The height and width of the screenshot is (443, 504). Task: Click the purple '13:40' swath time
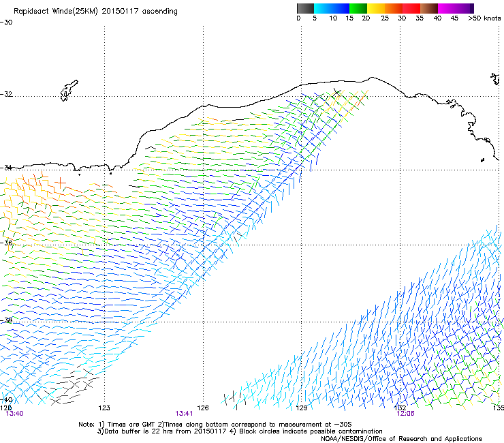coord(14,414)
